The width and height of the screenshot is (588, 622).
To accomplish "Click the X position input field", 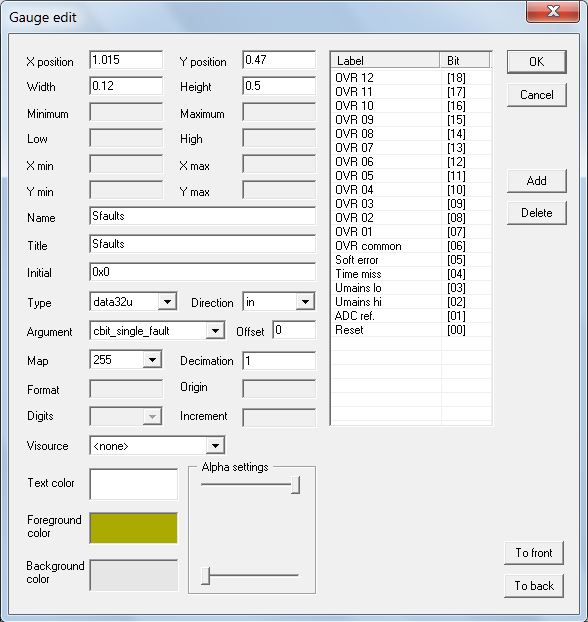I will (x=126, y=60).
